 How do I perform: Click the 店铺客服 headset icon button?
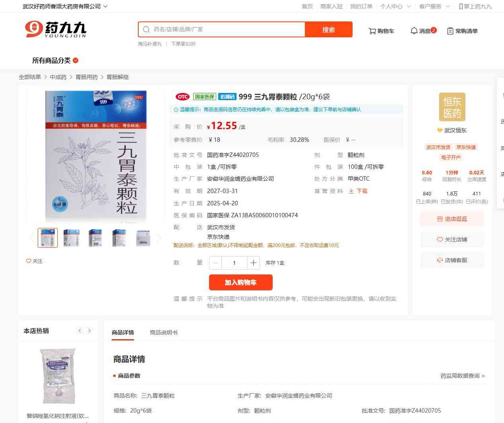[x=452, y=260]
